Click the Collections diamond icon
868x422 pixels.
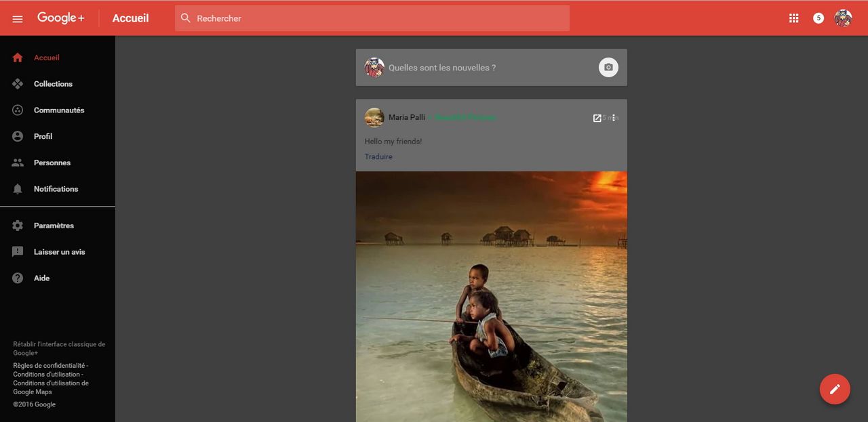pyautogui.click(x=18, y=84)
